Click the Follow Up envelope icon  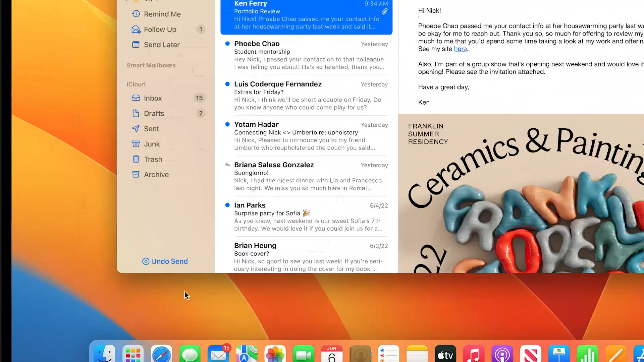(136, 29)
